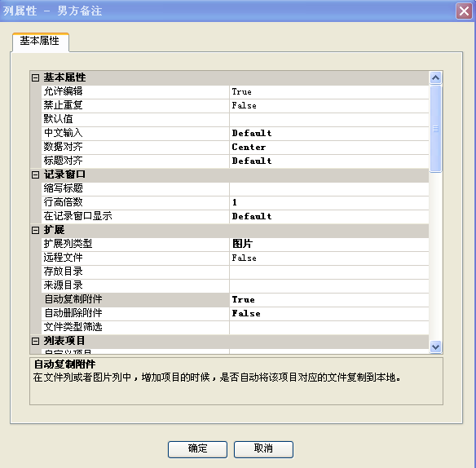Select the 文件类型筛选 property row
The height and width of the screenshot is (468, 476).
click(x=236, y=328)
